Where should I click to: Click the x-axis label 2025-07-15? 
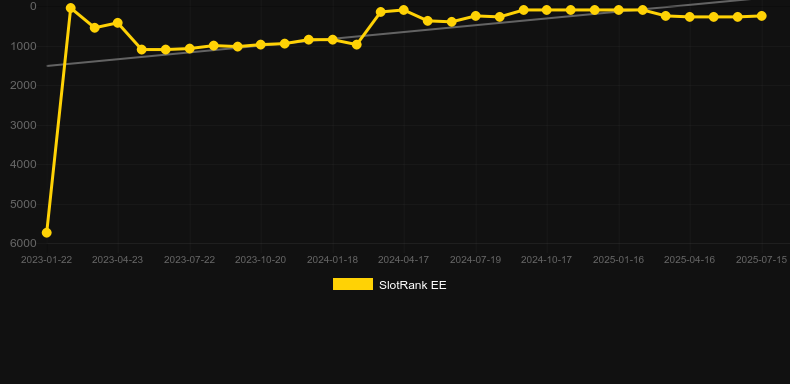tap(761, 260)
